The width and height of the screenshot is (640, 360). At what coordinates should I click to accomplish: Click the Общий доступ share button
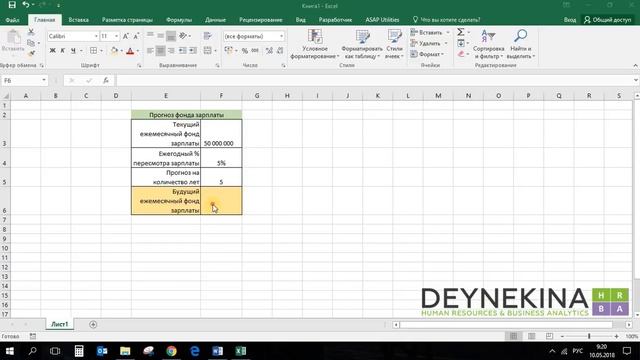pos(608,20)
